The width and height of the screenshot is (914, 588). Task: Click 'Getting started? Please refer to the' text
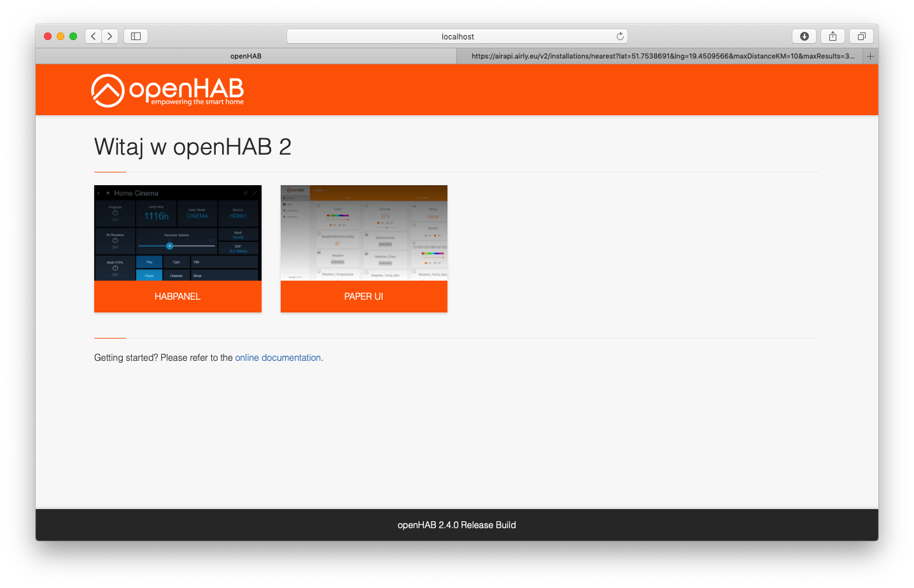pyautogui.click(x=164, y=358)
